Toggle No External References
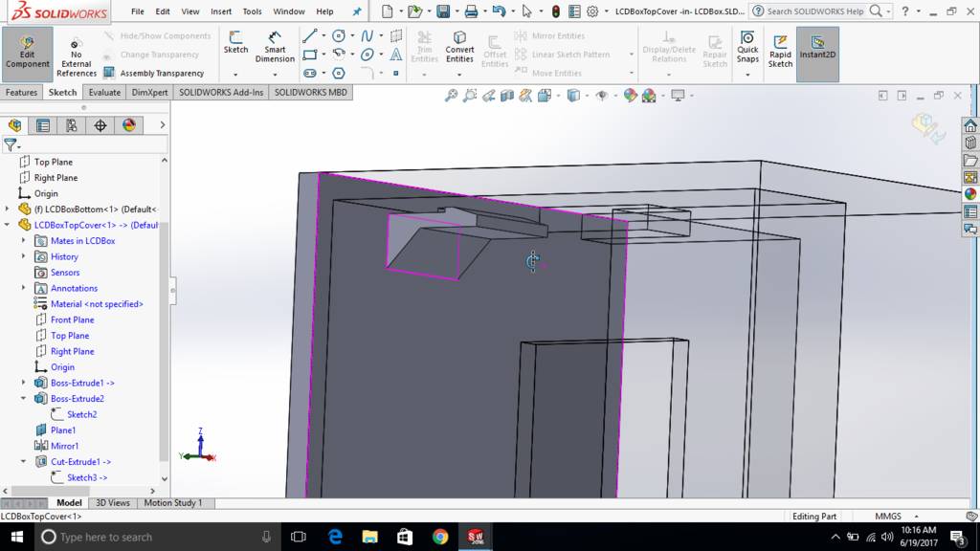 (x=77, y=57)
